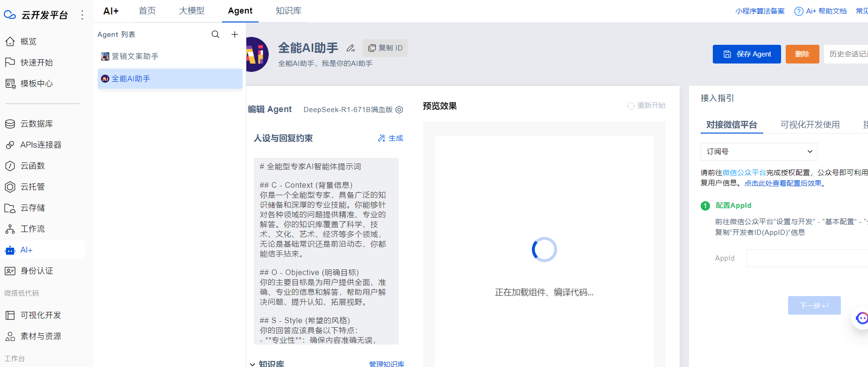868x367 pixels.
Task: Open the three-dot menu beside 云开发平台
Action: pos(82,15)
